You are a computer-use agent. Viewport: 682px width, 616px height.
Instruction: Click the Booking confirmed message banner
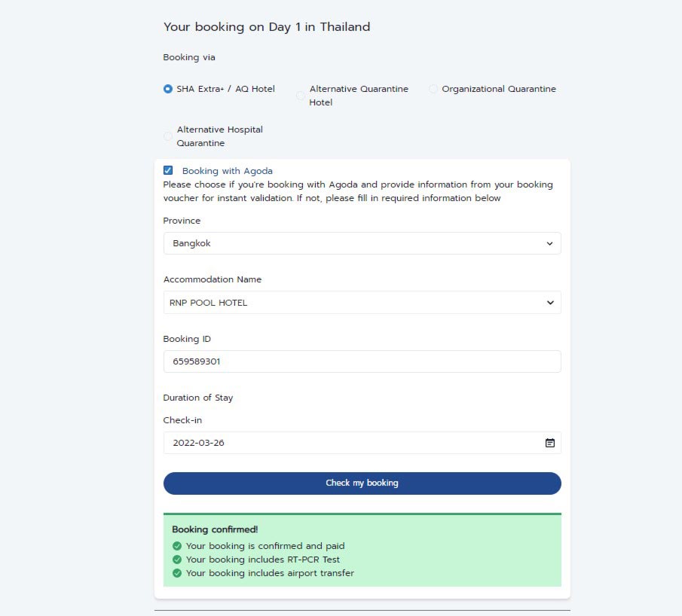point(362,550)
